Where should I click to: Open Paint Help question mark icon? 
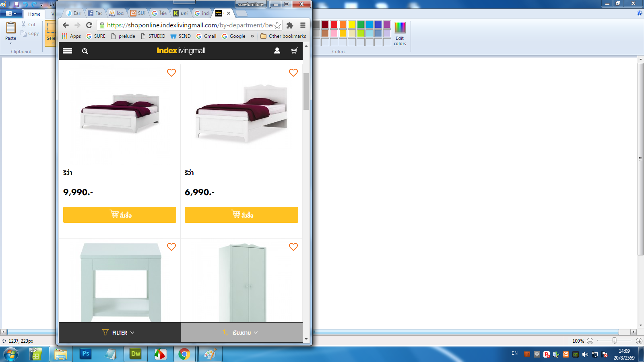click(x=640, y=14)
